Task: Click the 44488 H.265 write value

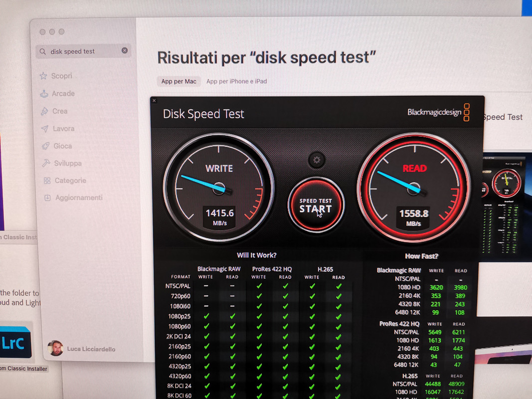Action: point(433,384)
